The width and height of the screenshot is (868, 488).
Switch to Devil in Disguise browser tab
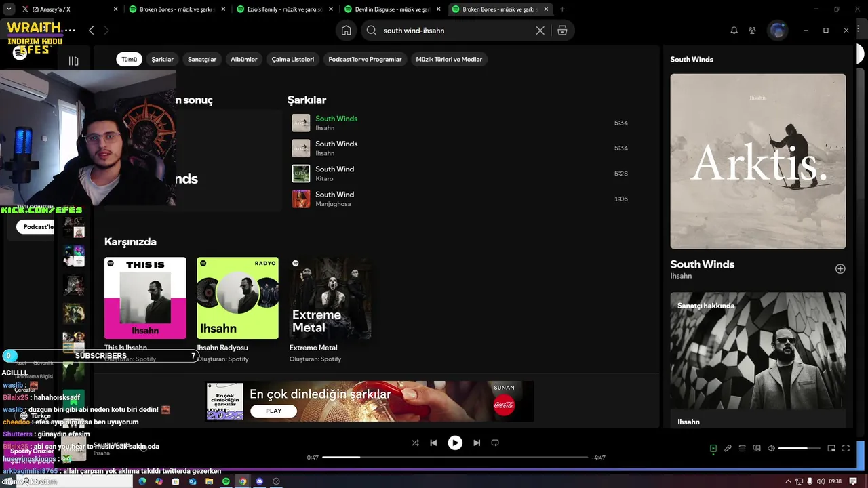click(391, 9)
